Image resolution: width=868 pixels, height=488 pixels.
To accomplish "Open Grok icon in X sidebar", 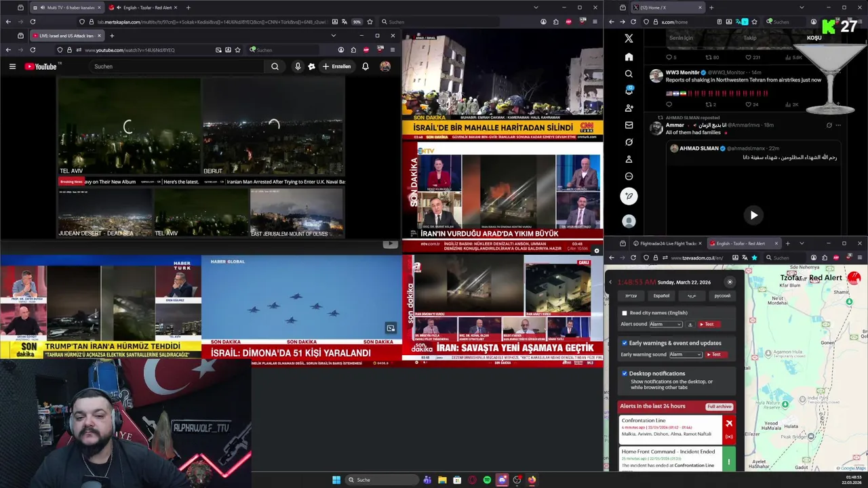I will tap(629, 142).
